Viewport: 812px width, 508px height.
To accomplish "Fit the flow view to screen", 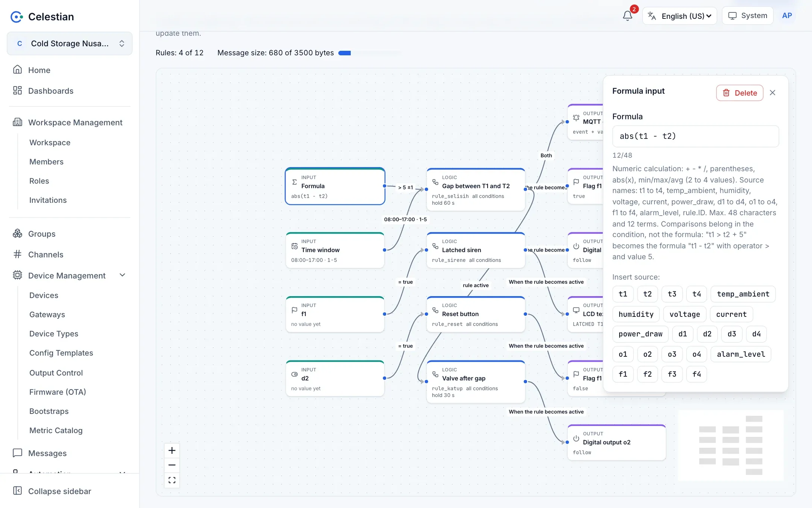I will point(172,480).
